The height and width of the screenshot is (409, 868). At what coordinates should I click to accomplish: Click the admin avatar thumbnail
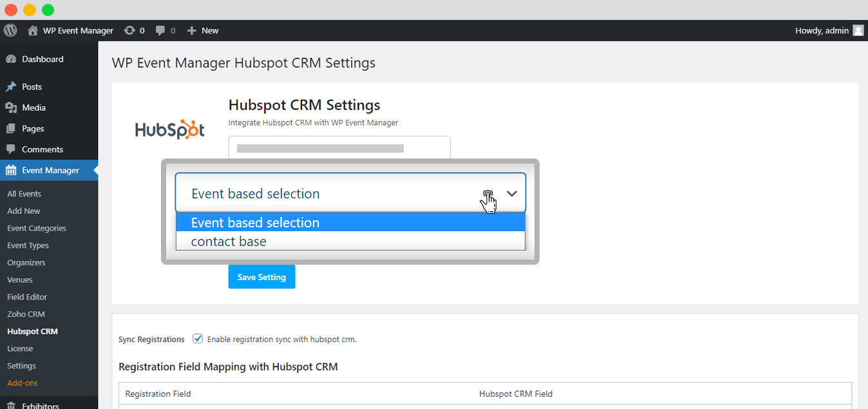(x=858, y=30)
